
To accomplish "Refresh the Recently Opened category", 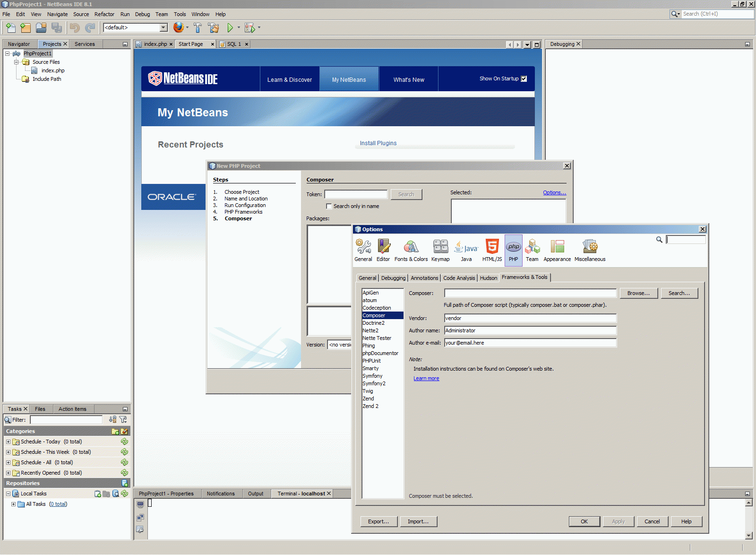I will (124, 473).
